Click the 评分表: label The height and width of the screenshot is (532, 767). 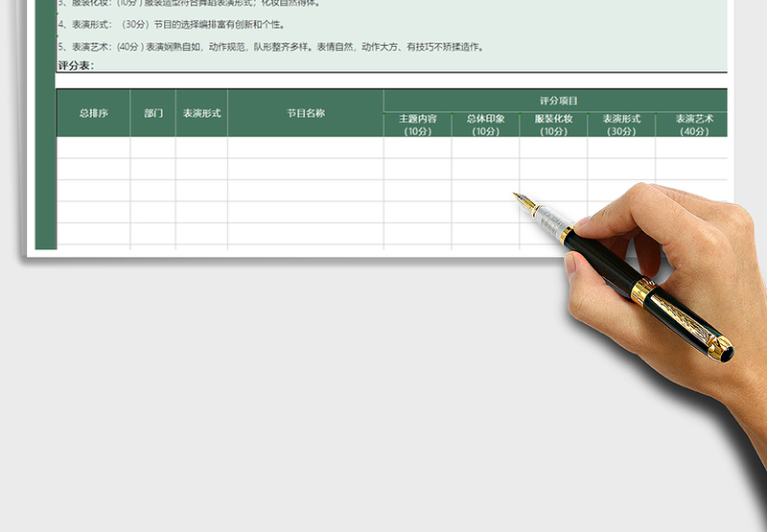coord(76,65)
